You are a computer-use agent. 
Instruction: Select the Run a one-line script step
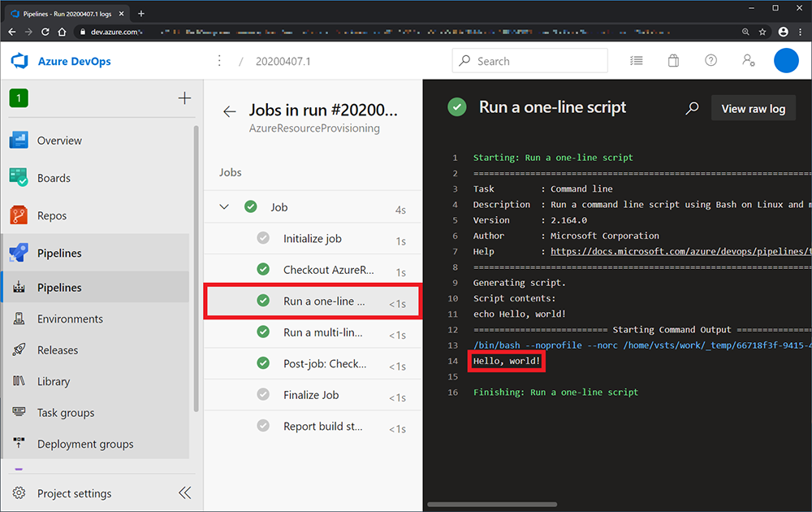click(313, 301)
